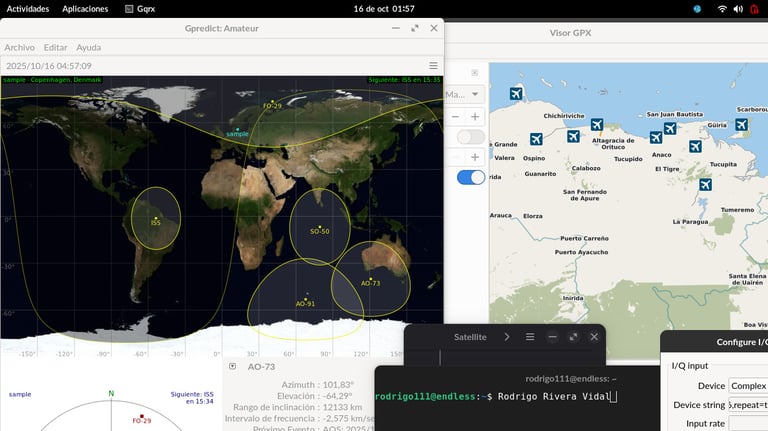Click the airport icon above Ospino
Viewport: 768px width, 431px height.
point(536,139)
